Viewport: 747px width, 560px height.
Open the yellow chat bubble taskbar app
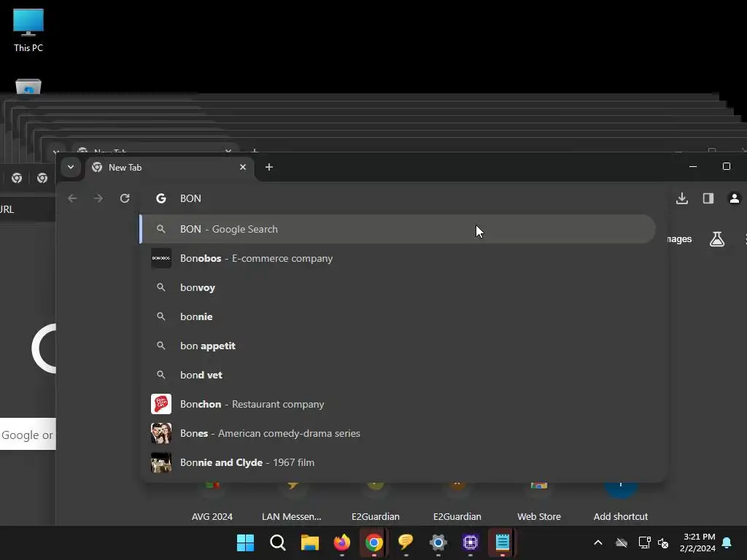(x=406, y=542)
